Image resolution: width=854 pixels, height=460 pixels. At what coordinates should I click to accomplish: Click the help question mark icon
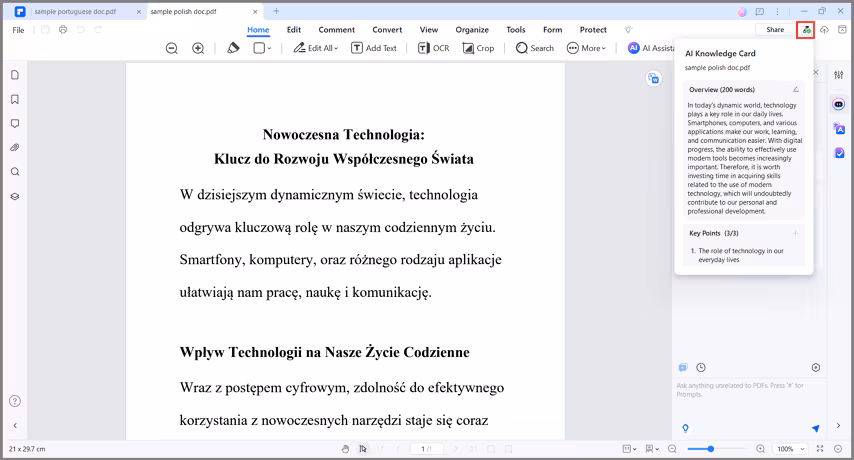click(15, 401)
